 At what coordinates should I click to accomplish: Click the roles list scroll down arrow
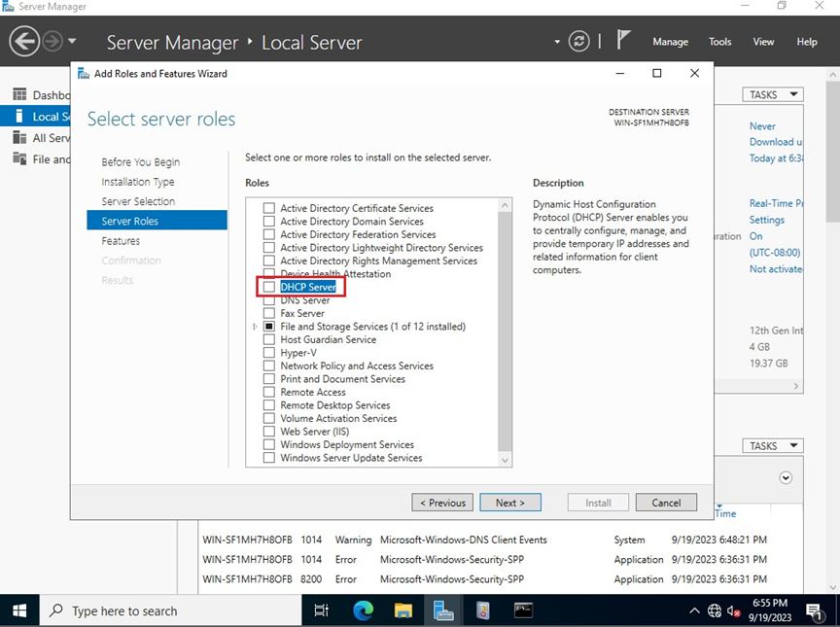[505, 460]
